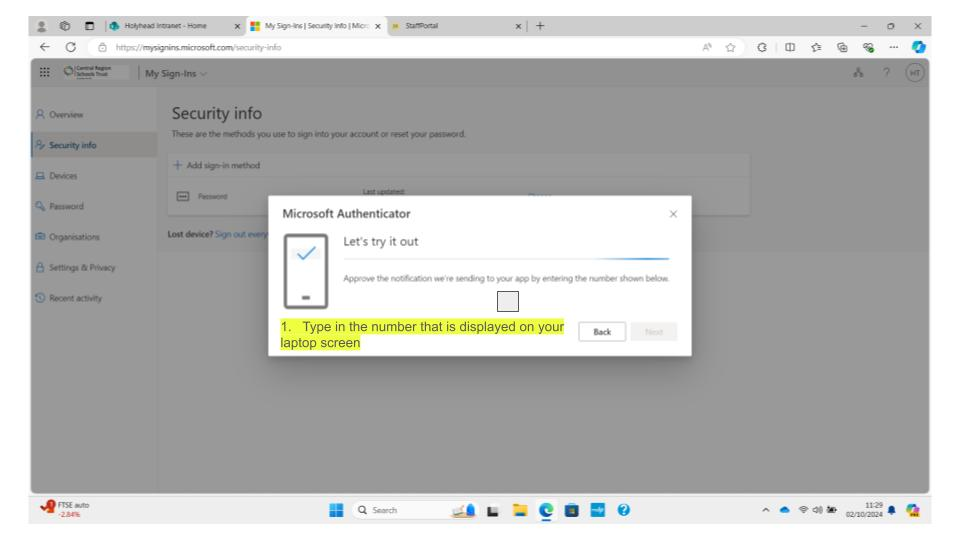Click the Sign out everywhere link
The image size is (960, 540).
[241, 234]
